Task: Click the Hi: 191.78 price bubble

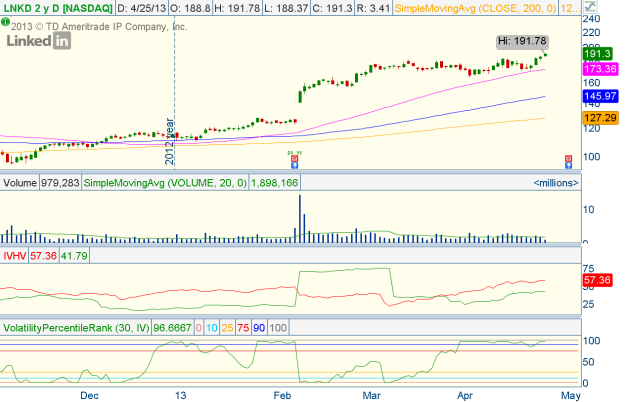Action: (x=523, y=41)
